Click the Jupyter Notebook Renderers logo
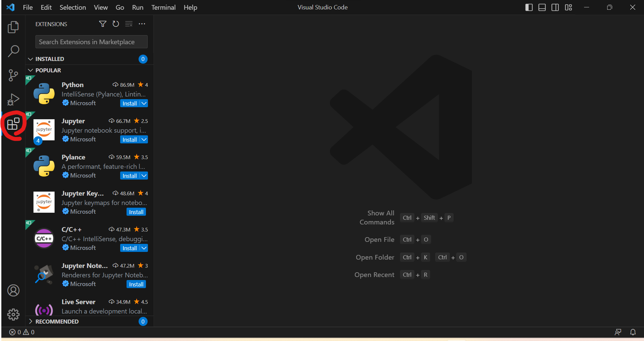644x341 pixels. point(44,274)
